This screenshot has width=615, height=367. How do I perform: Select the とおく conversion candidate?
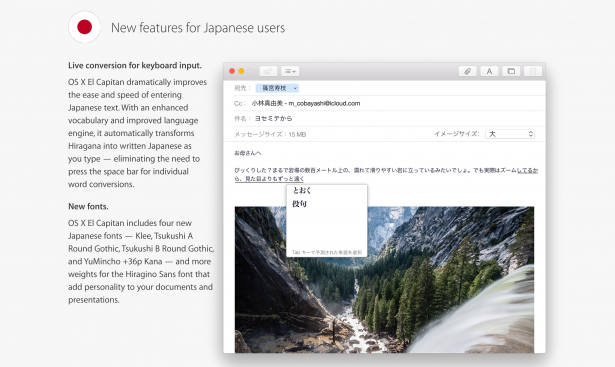(302, 191)
